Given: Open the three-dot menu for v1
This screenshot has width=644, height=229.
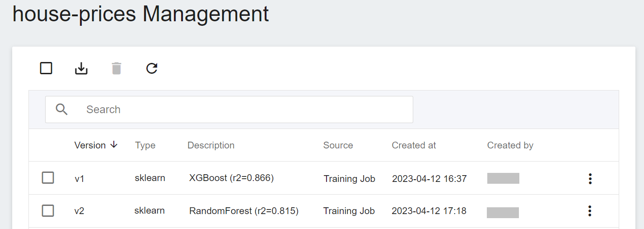Looking at the screenshot, I should [590, 179].
